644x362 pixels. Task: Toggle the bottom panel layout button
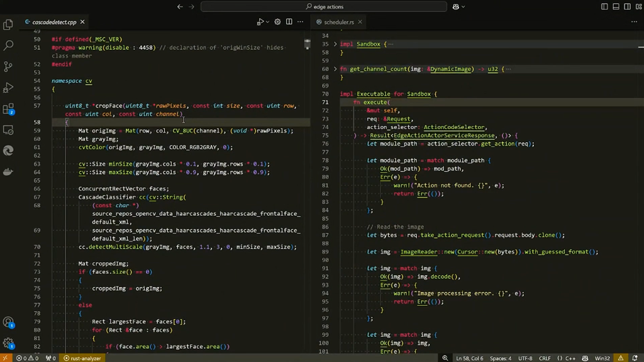pyautogui.click(x=616, y=7)
